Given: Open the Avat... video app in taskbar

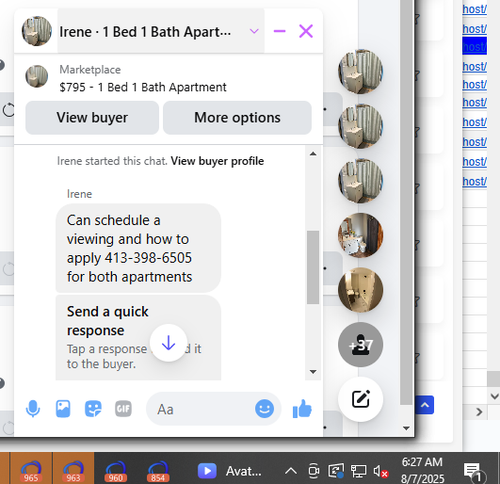Looking at the screenshot, I should [229, 471].
